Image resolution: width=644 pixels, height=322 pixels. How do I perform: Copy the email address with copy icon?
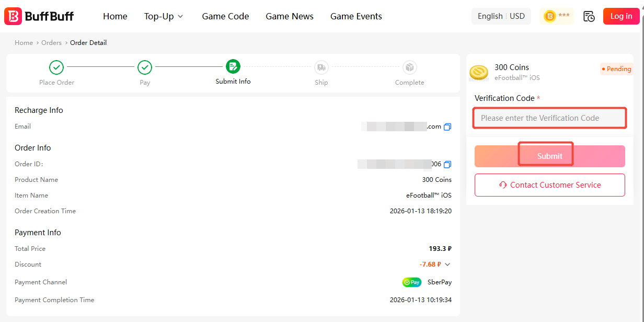coord(447,127)
